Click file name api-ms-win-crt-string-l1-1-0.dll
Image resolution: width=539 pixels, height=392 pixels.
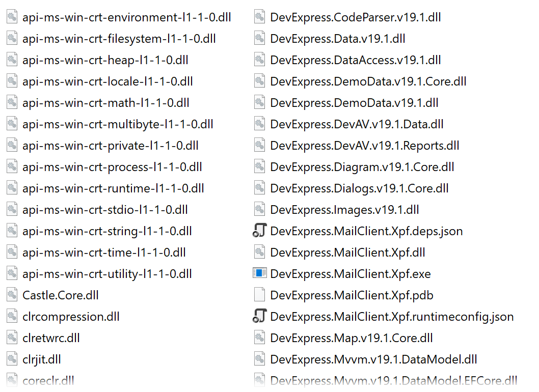point(107,231)
